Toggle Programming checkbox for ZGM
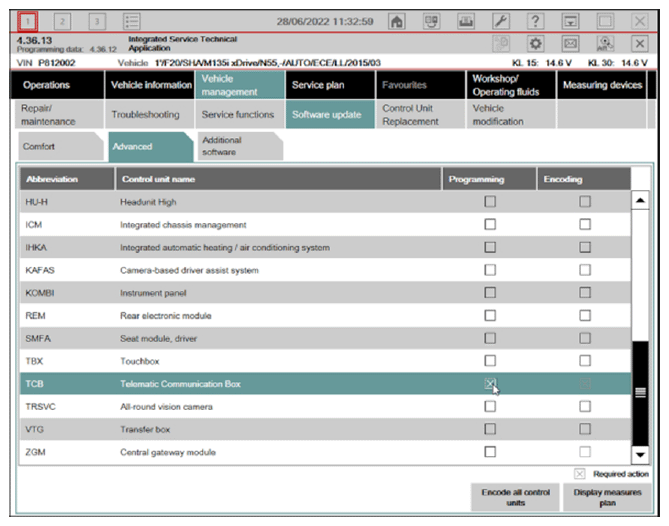This screenshot has height=526, width=669. pos(490,452)
